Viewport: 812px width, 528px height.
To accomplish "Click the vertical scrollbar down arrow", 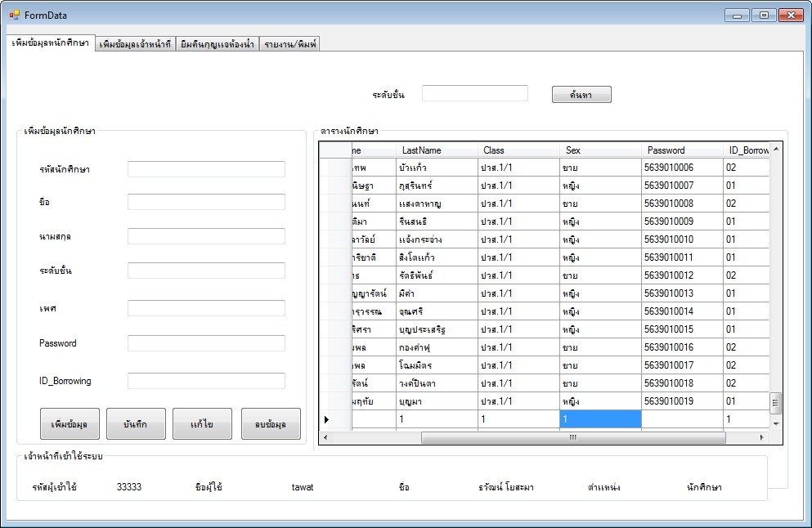I will pos(776,423).
